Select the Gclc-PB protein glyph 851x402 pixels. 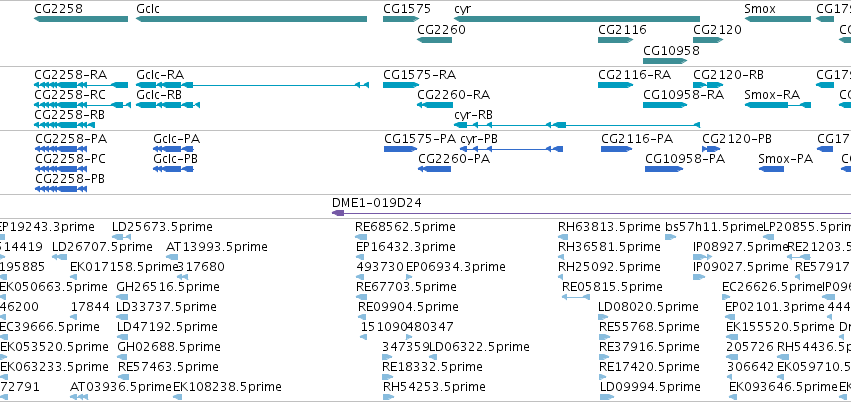tap(173, 169)
